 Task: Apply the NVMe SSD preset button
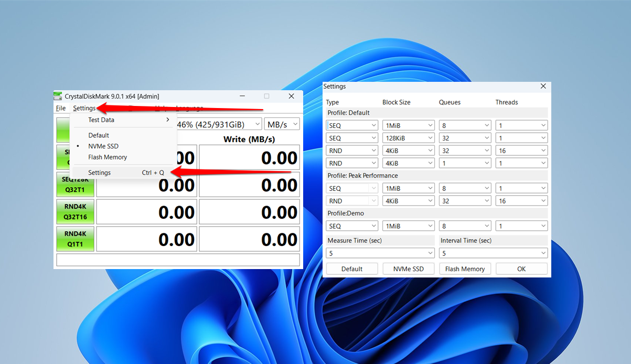click(x=408, y=269)
